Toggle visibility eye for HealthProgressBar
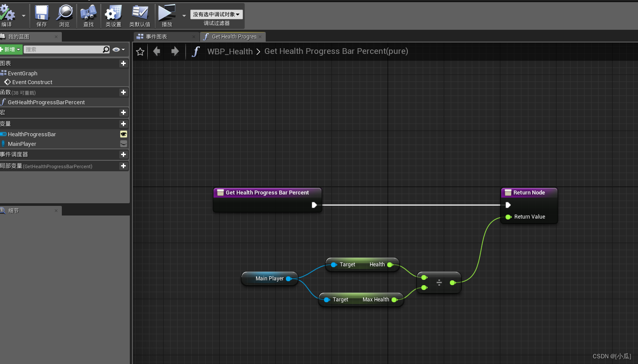Viewport: 638px width, 364px height. [124, 134]
